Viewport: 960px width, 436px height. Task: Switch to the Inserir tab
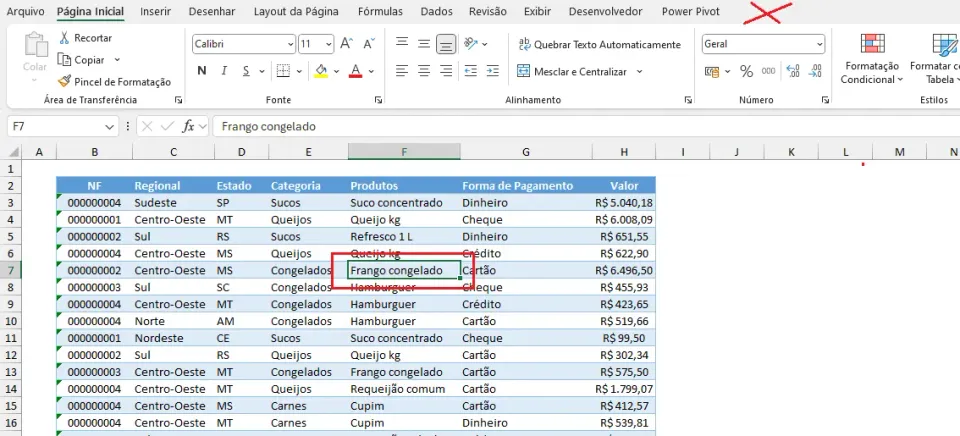[156, 12]
